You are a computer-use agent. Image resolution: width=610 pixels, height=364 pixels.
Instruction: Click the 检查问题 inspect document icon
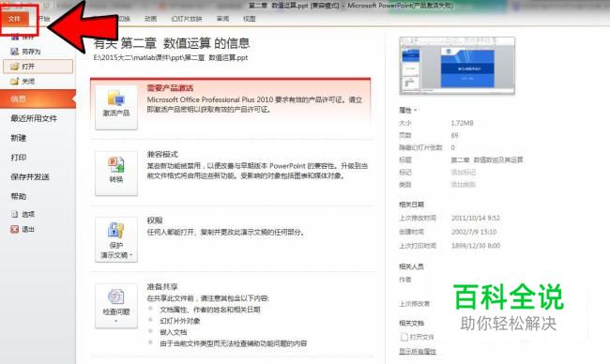pos(116,296)
